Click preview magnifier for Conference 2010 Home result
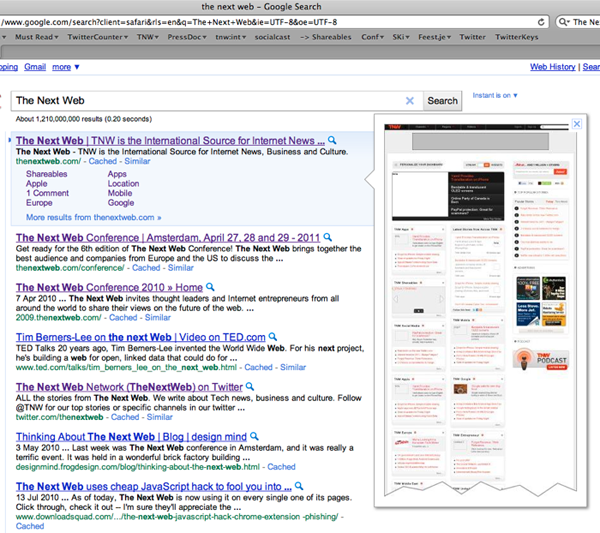Image resolution: width=600 pixels, height=533 pixels. click(x=210, y=287)
